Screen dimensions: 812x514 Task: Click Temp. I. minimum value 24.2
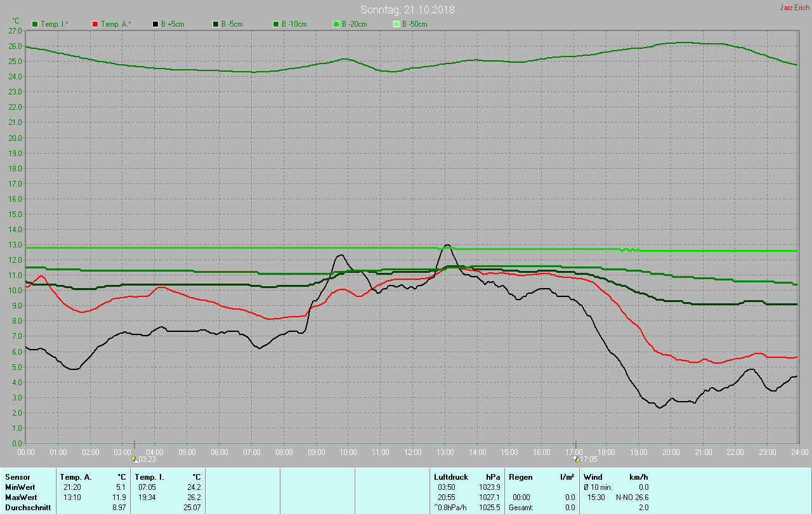193,487
